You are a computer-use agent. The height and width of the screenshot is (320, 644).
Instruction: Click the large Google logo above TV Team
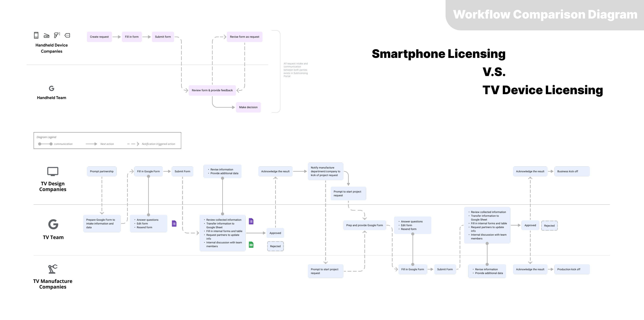pyautogui.click(x=53, y=224)
